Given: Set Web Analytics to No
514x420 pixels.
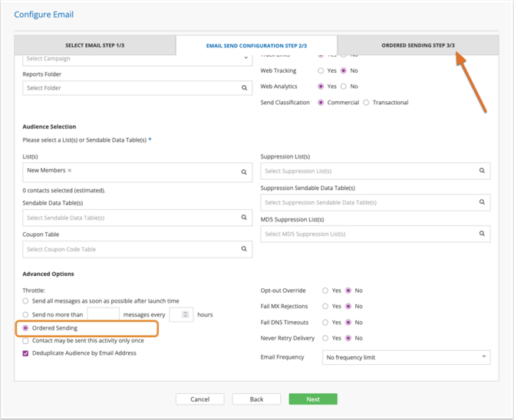Looking at the screenshot, I should [x=343, y=87].
